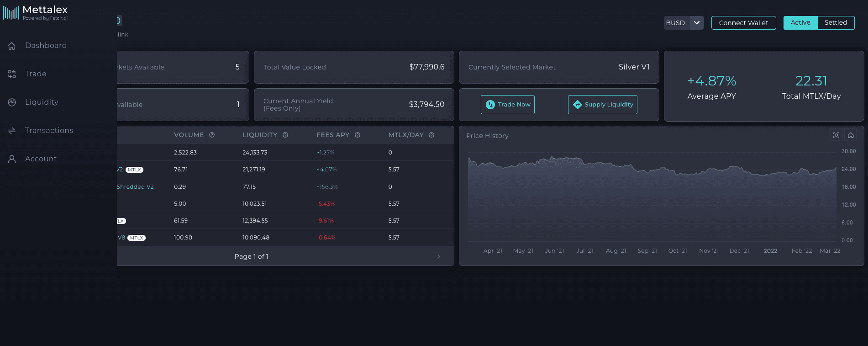Click the MTLX/Day help icon
The height and width of the screenshot is (346, 868).
(x=431, y=135)
